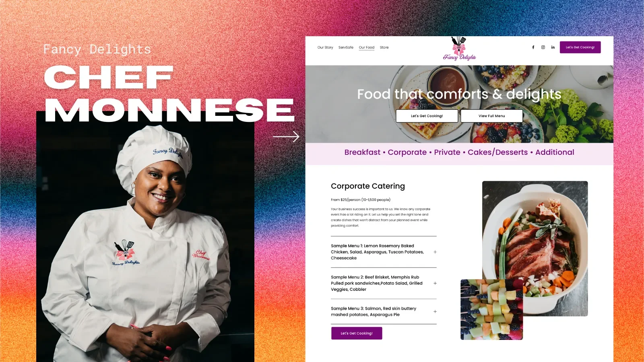Image resolution: width=644 pixels, height=362 pixels.
Task: Go to the Store nav item
Action: [384, 47]
